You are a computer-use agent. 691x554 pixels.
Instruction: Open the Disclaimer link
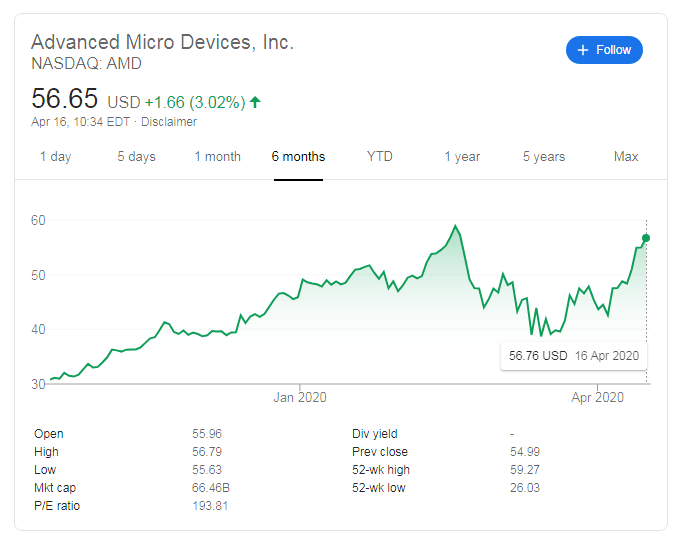(x=169, y=122)
